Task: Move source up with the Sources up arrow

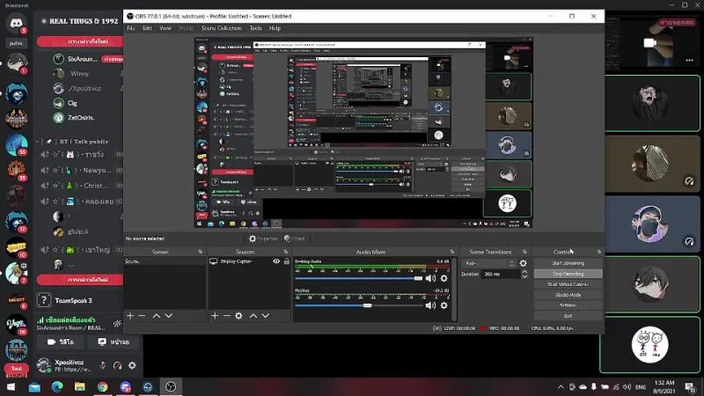Action: click(253, 316)
